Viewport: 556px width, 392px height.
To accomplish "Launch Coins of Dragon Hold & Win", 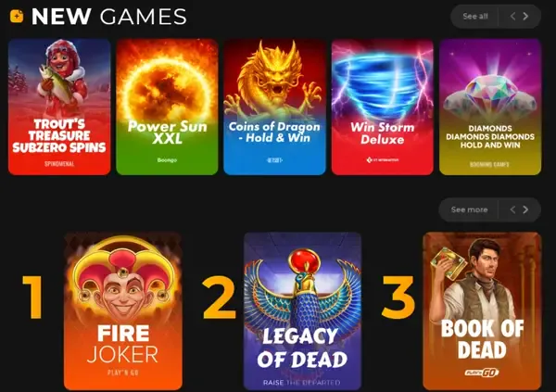I will point(275,107).
